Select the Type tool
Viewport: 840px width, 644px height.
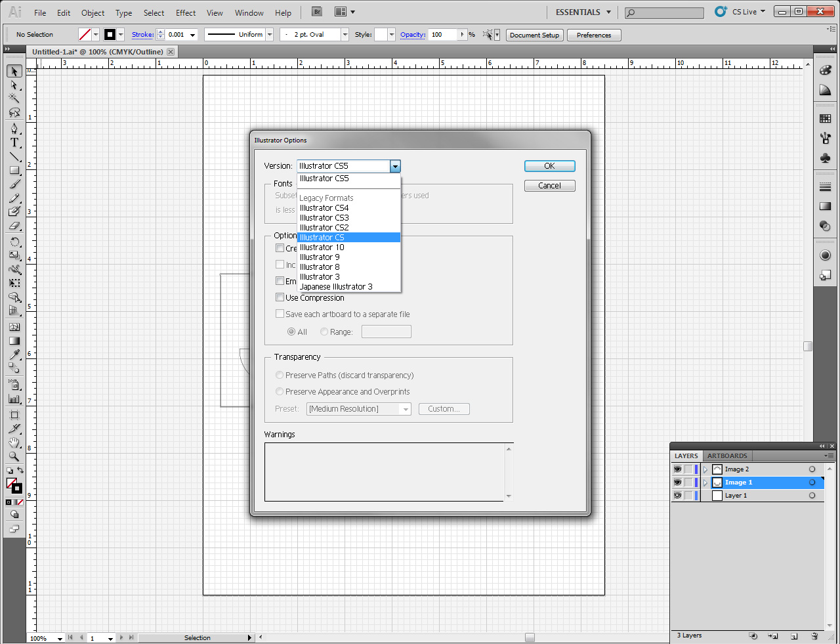click(x=14, y=142)
